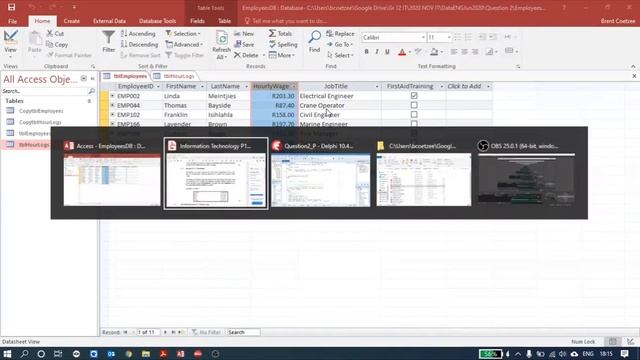Click the Copy command
The height and width of the screenshot is (360, 640).
point(57,44)
